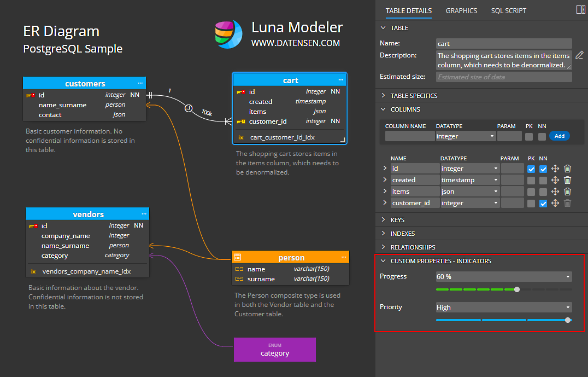The width and height of the screenshot is (588, 377).
Task: Click trash icon for the created column
Action: (x=567, y=180)
